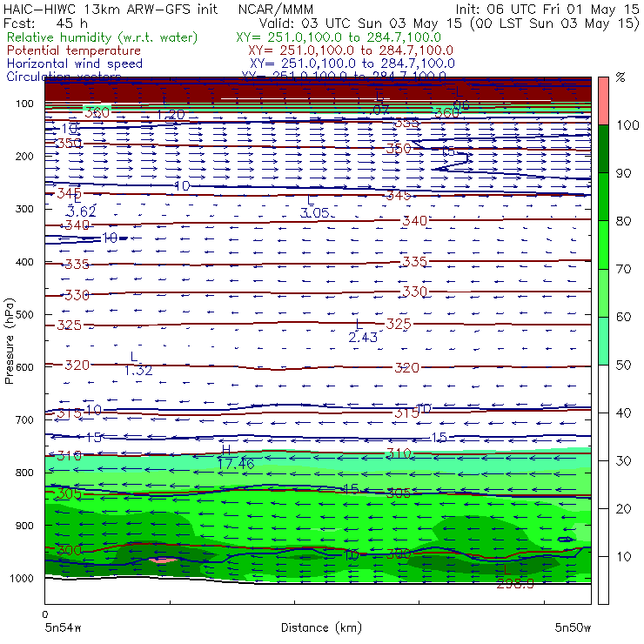Click the '%' unit above the color bar

(621, 77)
